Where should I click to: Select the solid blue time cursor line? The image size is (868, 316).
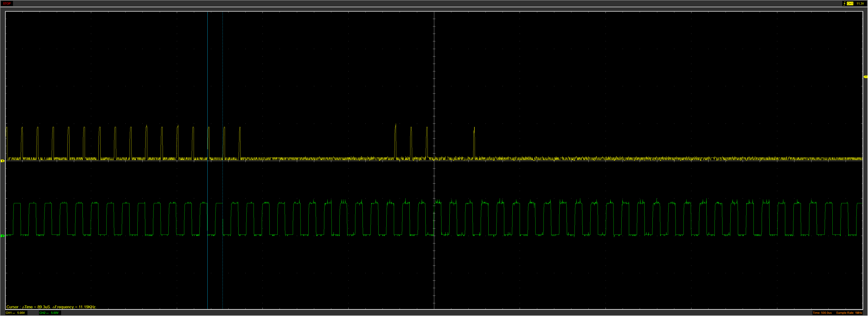coord(207,84)
